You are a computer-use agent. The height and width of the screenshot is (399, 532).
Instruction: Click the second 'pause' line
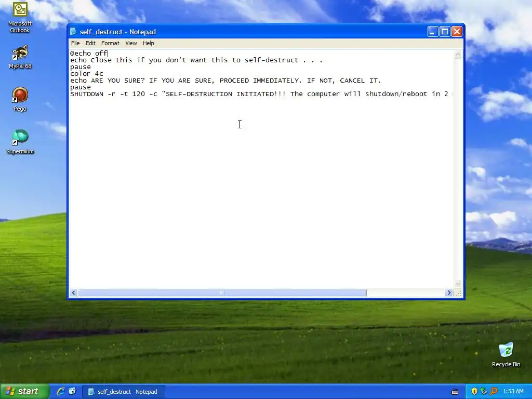[x=81, y=87]
